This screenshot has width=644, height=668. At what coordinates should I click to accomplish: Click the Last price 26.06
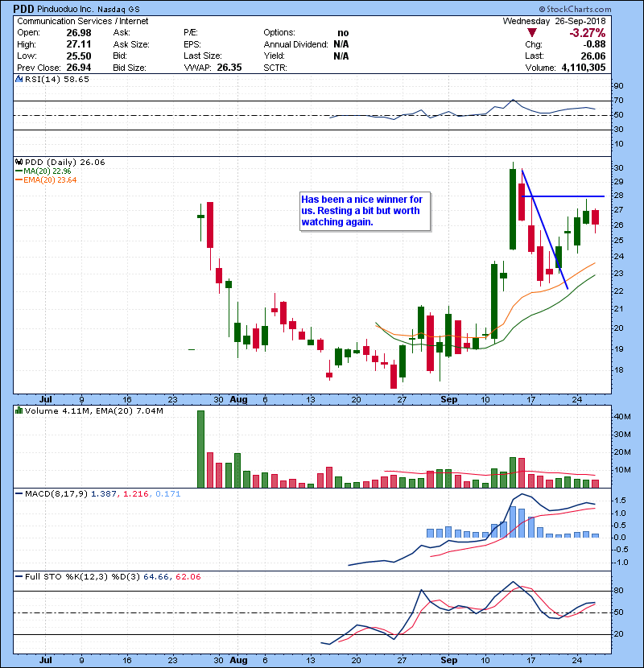tap(593, 56)
